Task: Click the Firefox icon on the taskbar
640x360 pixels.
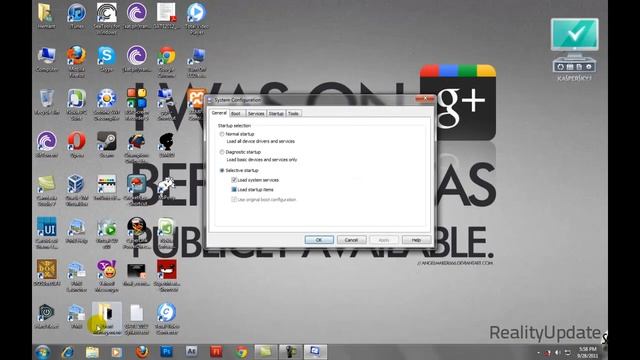Action: point(142,352)
